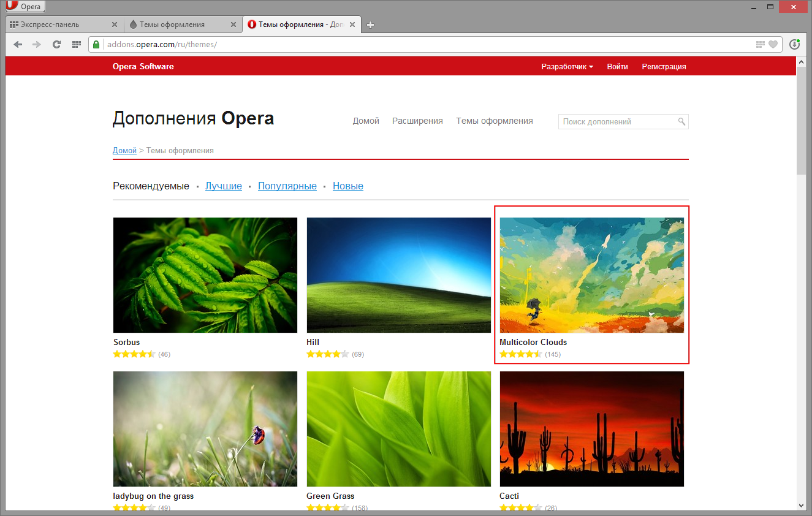Click the ladybug on the grass title

(x=153, y=496)
